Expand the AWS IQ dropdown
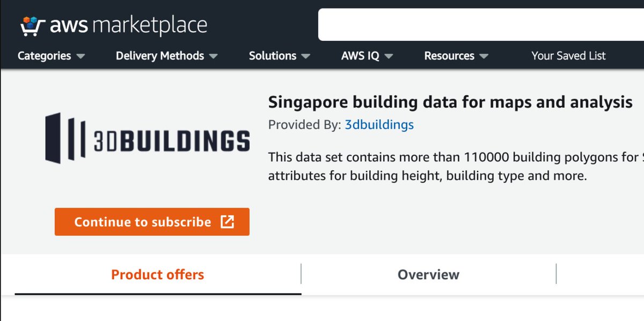Screen dimensions: 644x321 pyautogui.click(x=367, y=56)
